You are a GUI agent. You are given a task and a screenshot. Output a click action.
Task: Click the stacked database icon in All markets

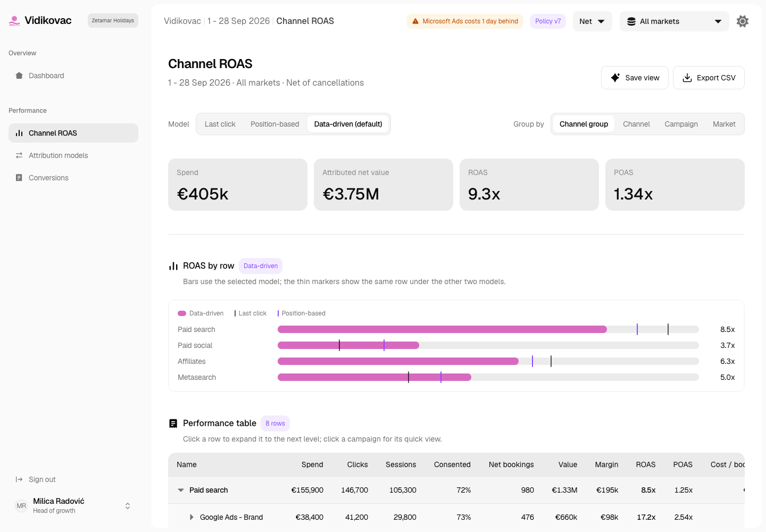click(631, 21)
